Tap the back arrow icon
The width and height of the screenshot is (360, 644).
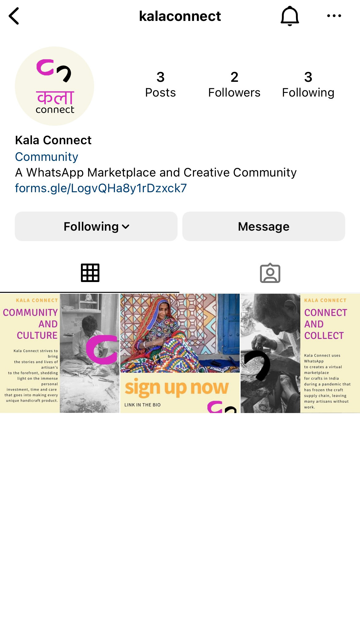click(x=14, y=16)
